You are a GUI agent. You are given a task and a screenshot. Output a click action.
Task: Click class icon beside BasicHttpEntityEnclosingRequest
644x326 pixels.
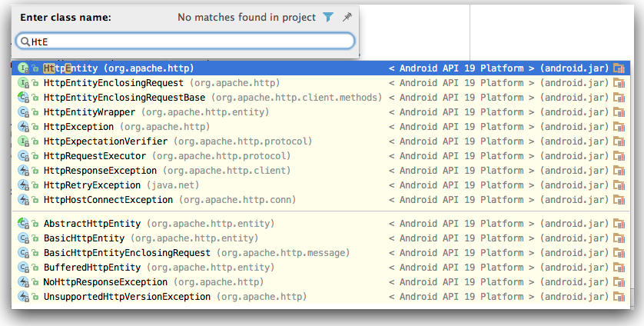(x=23, y=253)
